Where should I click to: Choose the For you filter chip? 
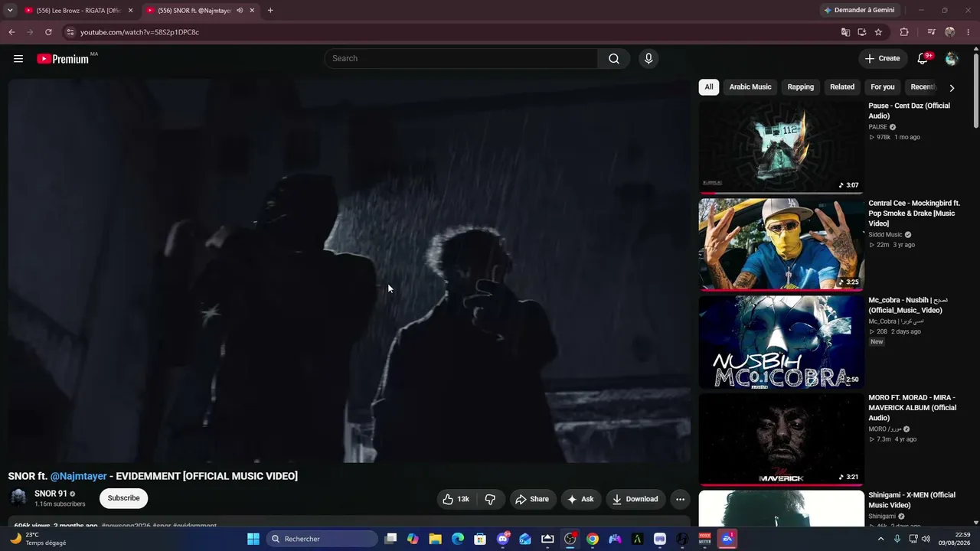click(883, 87)
